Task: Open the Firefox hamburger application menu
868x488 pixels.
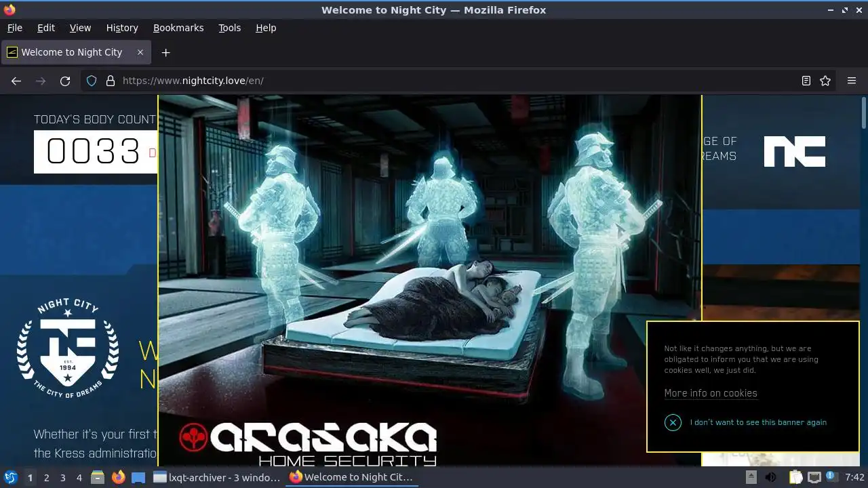Action: [852, 81]
